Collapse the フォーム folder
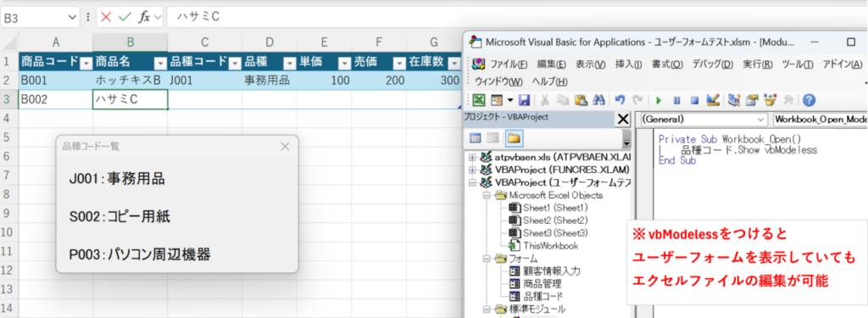The image size is (868, 318). pyautogui.click(x=486, y=259)
